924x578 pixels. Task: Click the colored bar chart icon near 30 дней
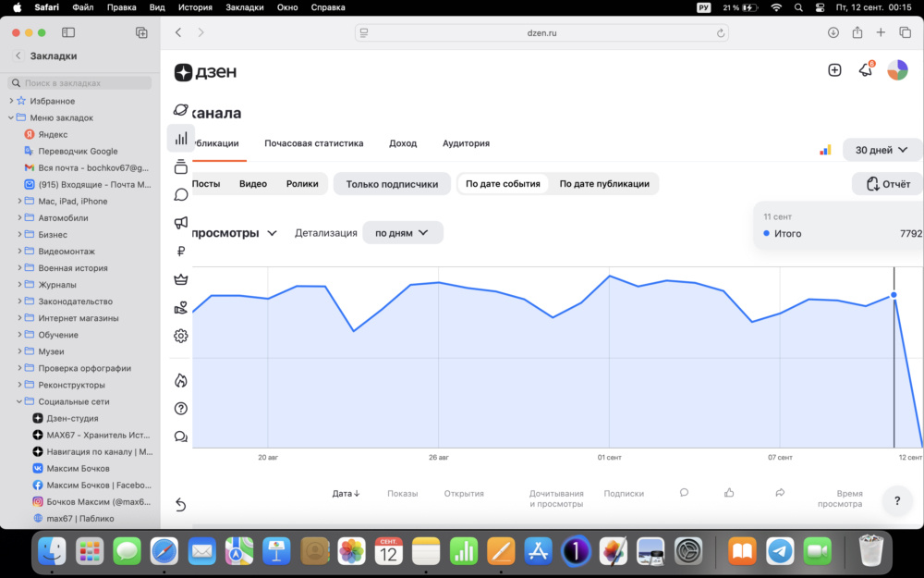pos(825,150)
